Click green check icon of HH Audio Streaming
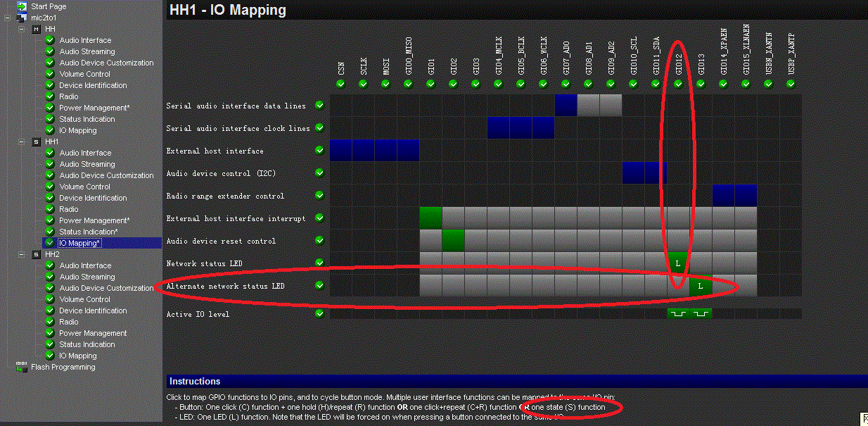The width and height of the screenshot is (868, 426). click(50, 51)
